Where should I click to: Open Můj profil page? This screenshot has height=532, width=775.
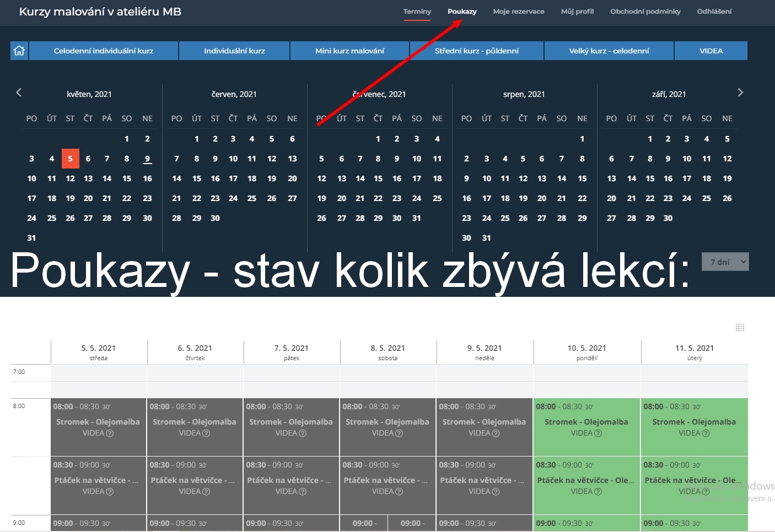click(577, 12)
